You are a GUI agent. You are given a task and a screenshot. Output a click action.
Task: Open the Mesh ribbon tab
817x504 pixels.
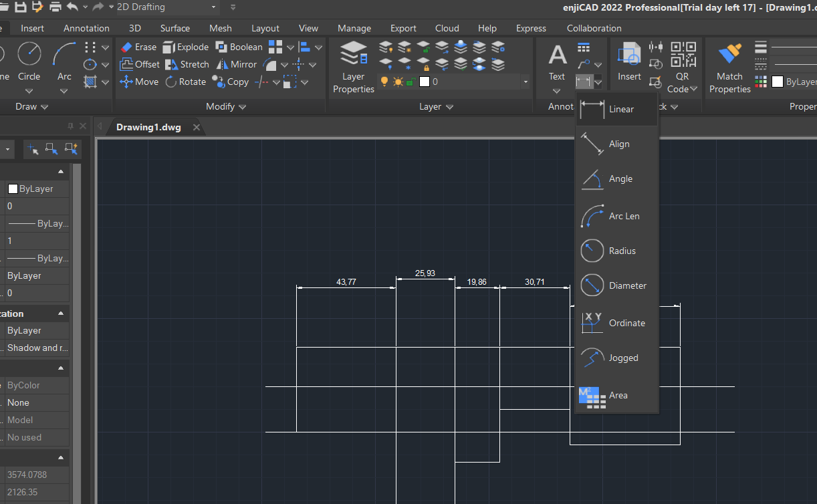click(221, 28)
